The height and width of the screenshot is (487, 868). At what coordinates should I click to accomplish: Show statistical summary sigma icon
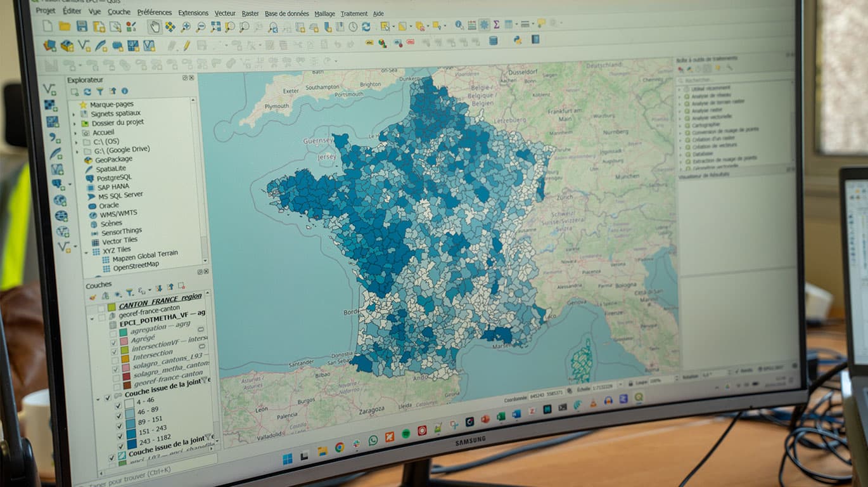(x=497, y=24)
